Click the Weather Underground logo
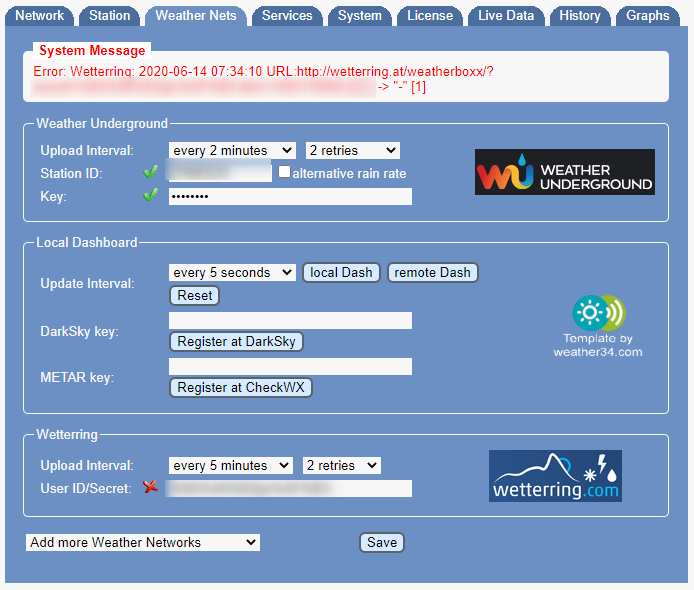The height and width of the screenshot is (590, 694). (x=564, y=172)
